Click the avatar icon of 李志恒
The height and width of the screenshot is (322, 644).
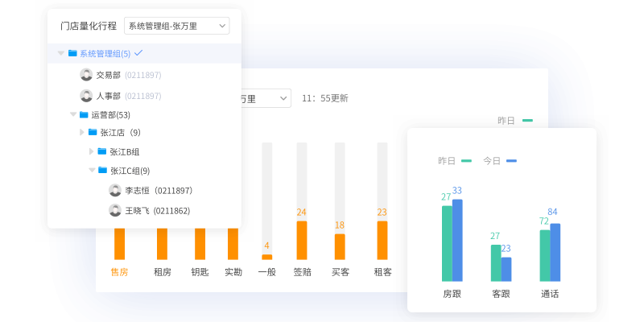click(115, 190)
